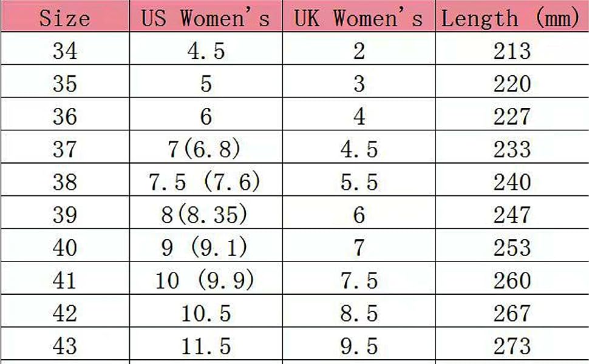Select the size 34 cell
Viewport: 589px width, 364px height.
click(x=65, y=49)
